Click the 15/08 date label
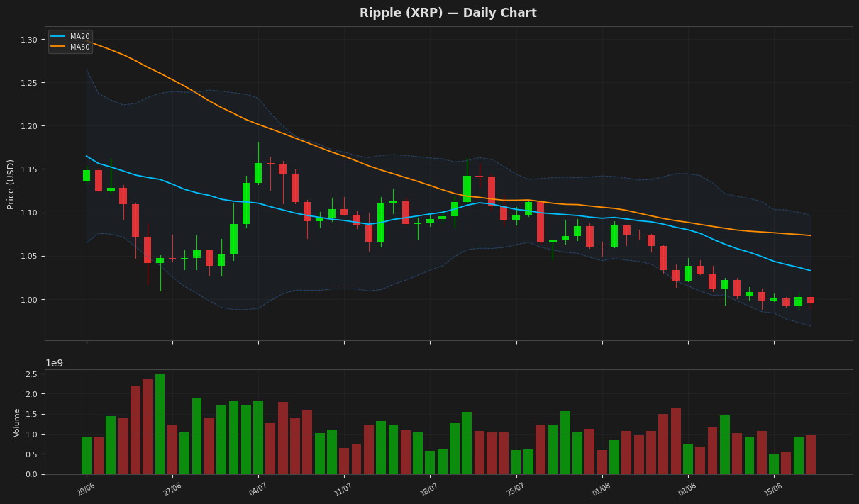Image resolution: width=859 pixels, height=504 pixels. point(772,489)
